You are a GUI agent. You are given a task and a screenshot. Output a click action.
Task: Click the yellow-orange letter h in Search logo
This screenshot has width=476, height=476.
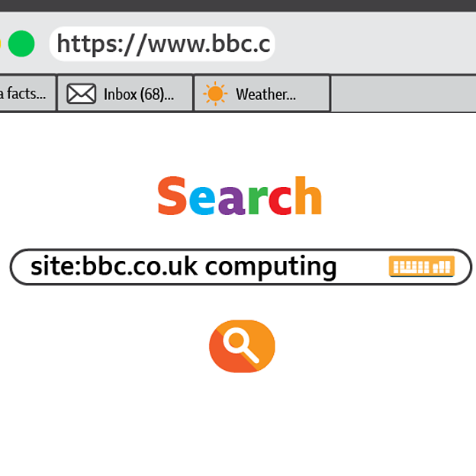pyautogui.click(x=308, y=195)
